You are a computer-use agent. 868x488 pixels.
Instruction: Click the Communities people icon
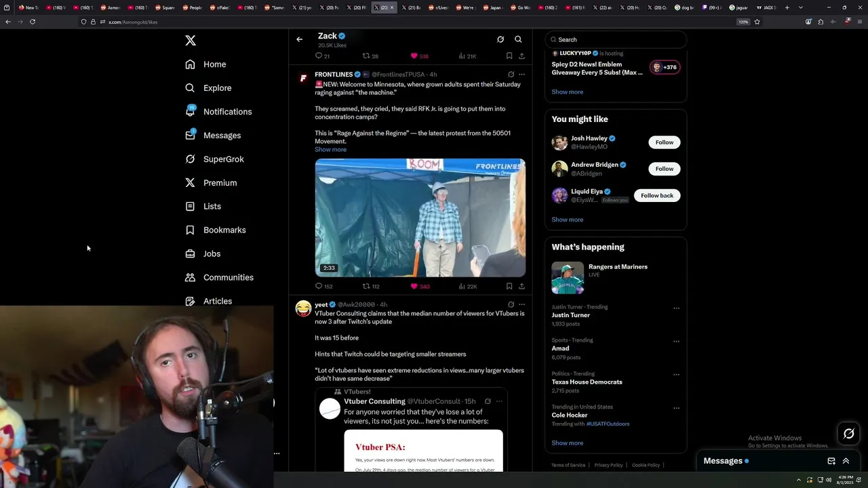[190, 277]
